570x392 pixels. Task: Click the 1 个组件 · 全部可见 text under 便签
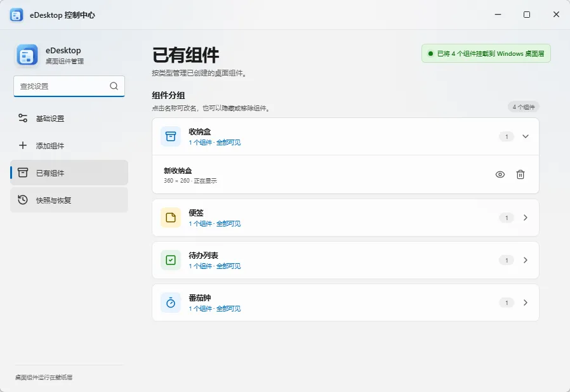tap(215, 223)
